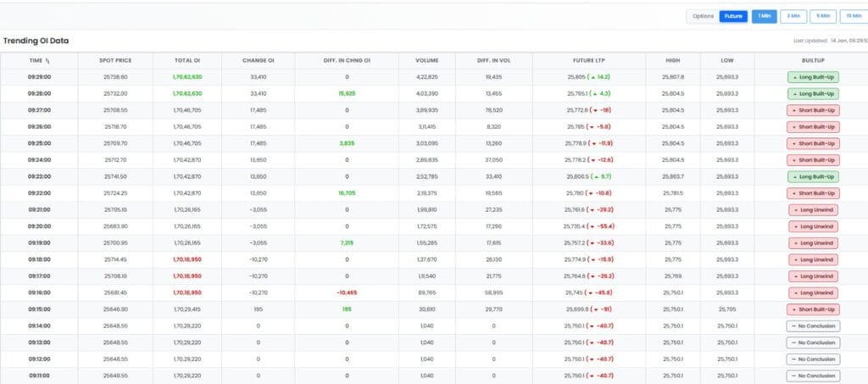868x384 pixels.
Task: Click Long Built-Up badge in 09:29:00 row
Action: 813,77
